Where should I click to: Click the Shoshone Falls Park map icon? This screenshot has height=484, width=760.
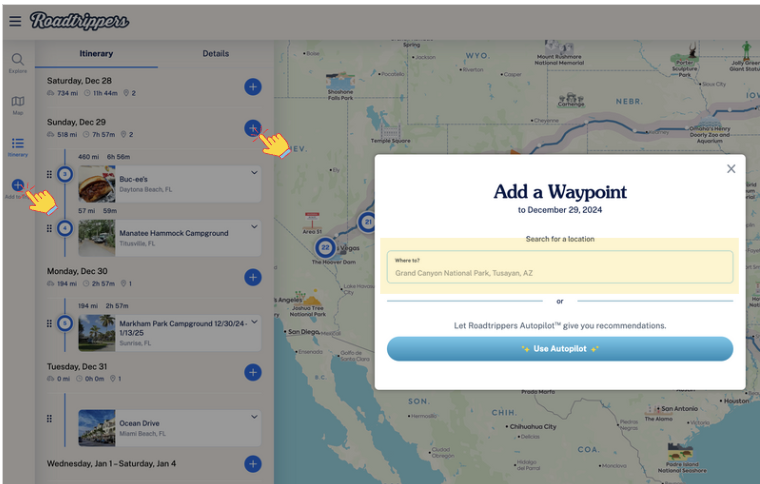(340, 81)
